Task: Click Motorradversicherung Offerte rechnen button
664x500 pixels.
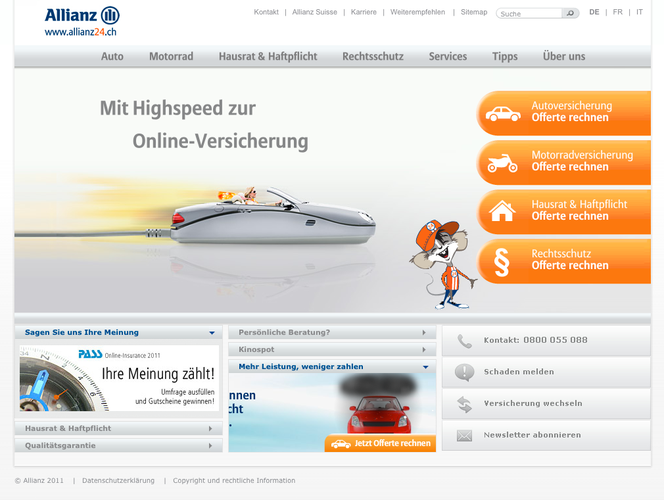Action: pos(564,163)
